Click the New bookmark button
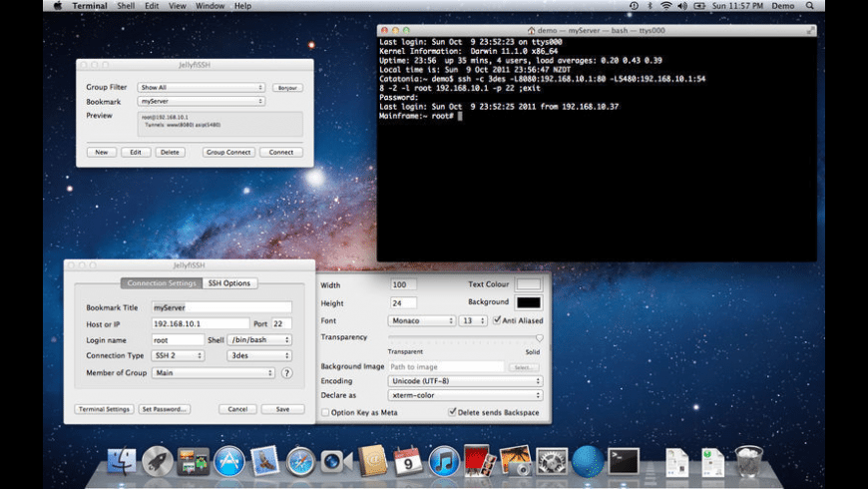Image resolution: width=868 pixels, height=489 pixels. tap(102, 153)
